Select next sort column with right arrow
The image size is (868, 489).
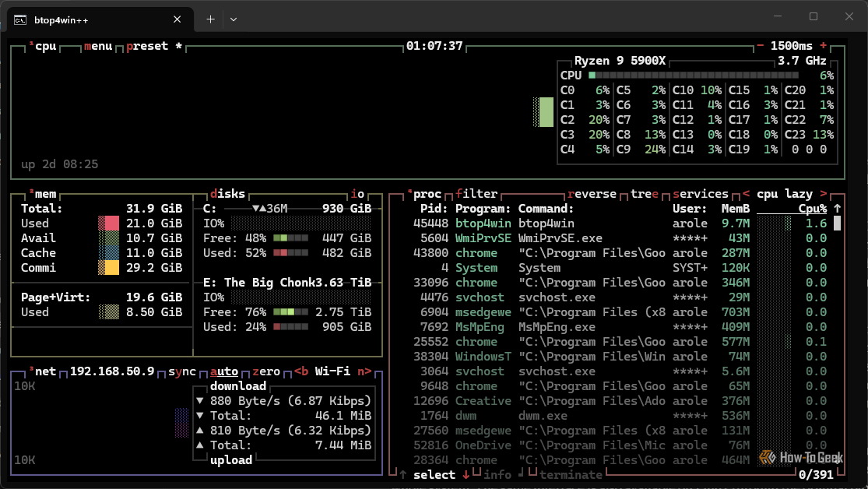tap(823, 194)
